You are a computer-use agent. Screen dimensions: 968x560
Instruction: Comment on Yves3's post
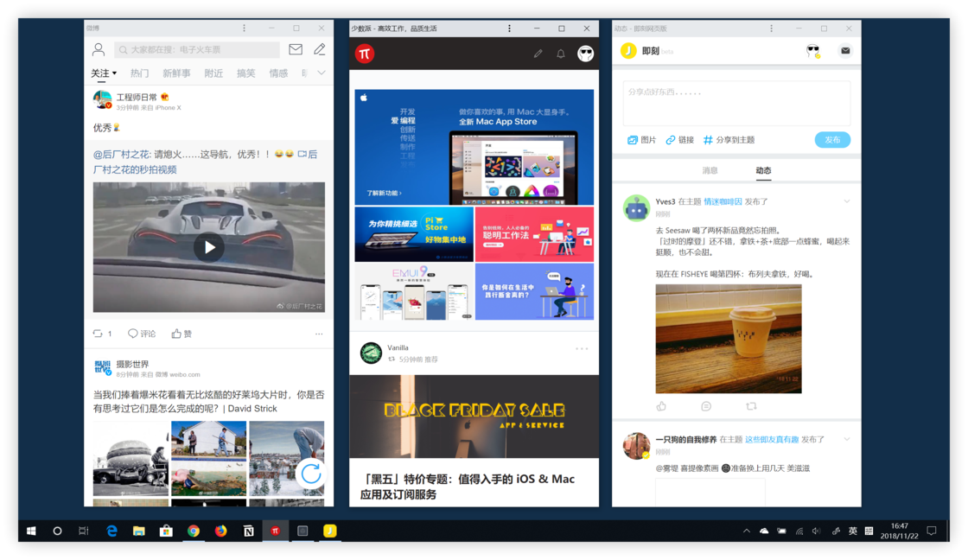[x=706, y=406]
